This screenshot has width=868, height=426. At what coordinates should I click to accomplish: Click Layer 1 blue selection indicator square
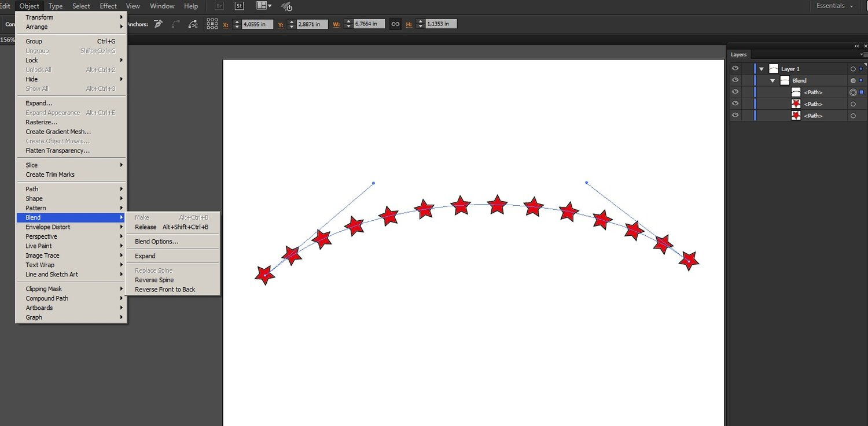point(861,69)
